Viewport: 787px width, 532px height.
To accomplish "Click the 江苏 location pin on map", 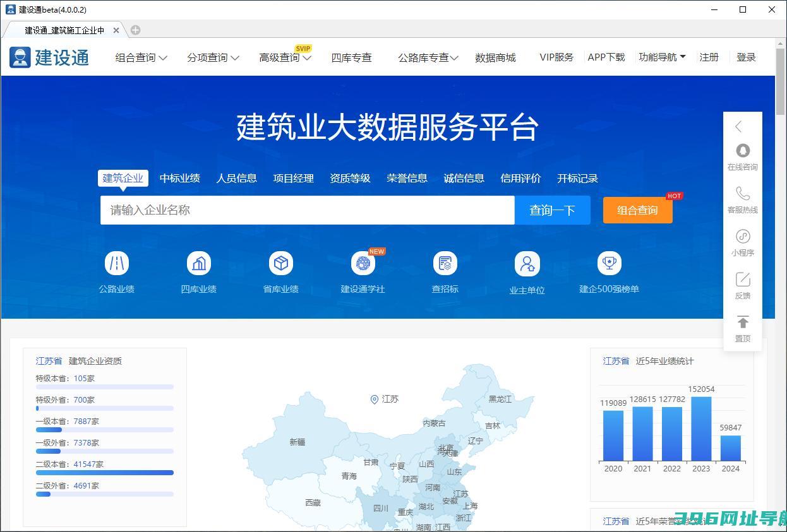I will click(374, 399).
